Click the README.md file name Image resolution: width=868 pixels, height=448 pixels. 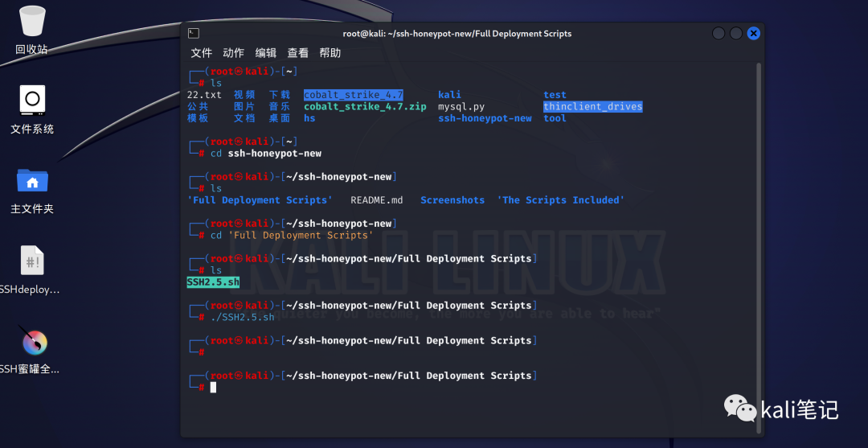(377, 200)
